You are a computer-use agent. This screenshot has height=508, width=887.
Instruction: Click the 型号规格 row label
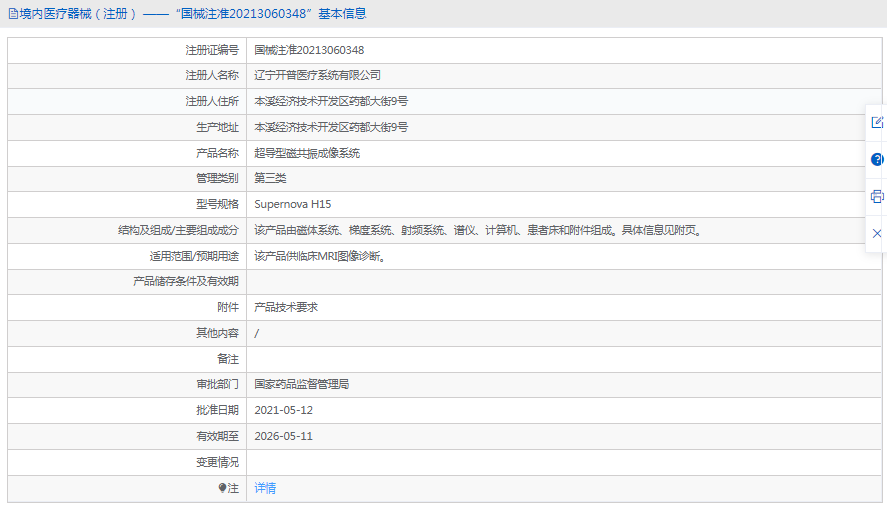tap(217, 204)
